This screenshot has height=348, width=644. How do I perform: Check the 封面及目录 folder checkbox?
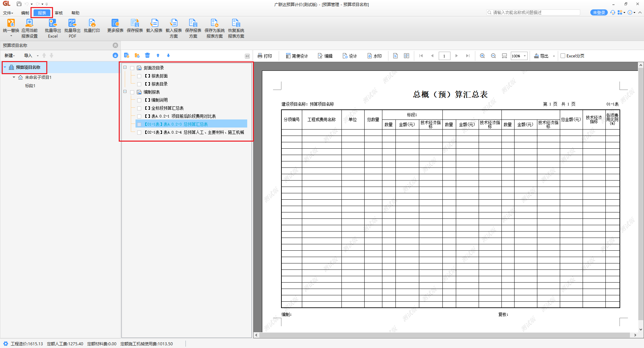[132, 68]
